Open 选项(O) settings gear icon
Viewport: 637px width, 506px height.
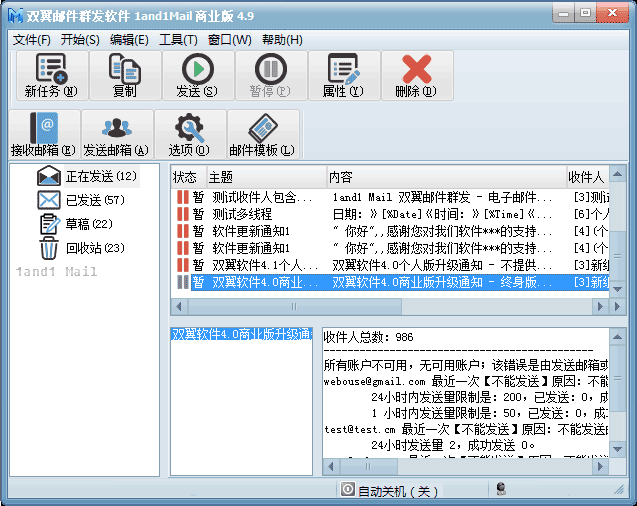[x=190, y=134]
